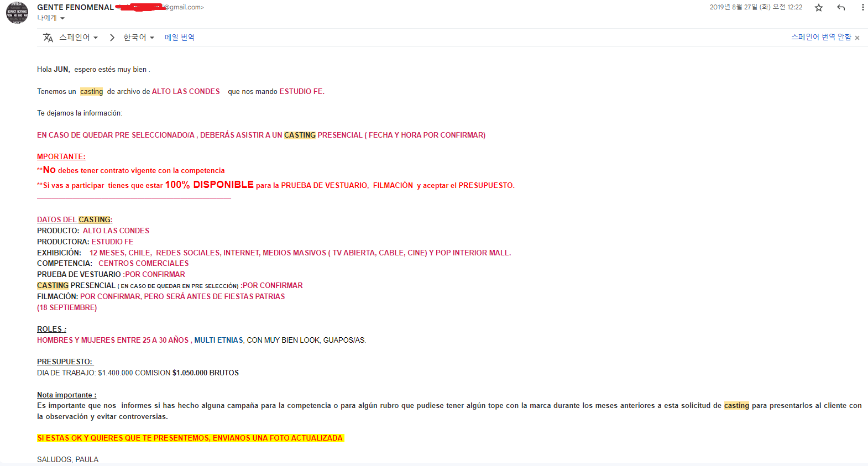The height and width of the screenshot is (466, 868).
Task: Open the target language 한국어 dropdown
Action: [139, 38]
